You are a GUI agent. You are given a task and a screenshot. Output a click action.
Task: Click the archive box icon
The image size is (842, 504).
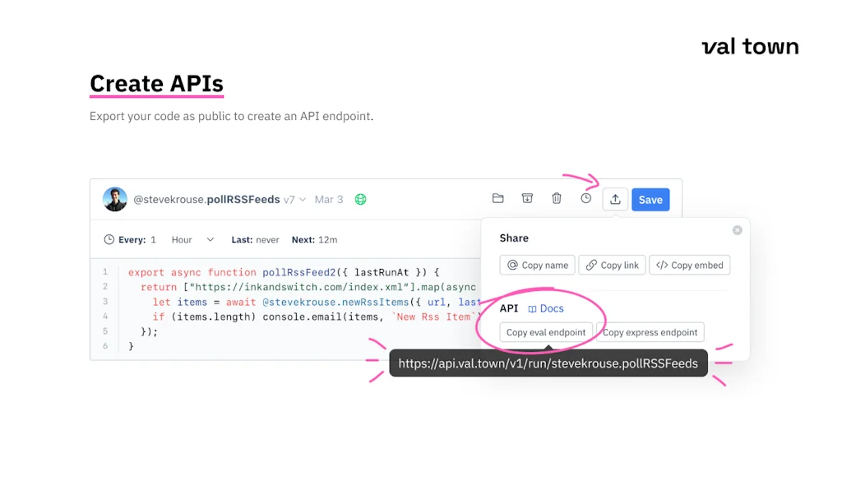click(527, 199)
